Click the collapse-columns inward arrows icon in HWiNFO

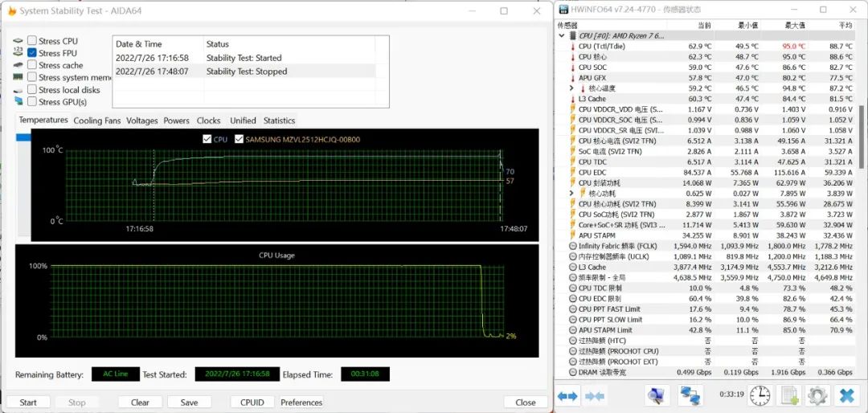[x=595, y=395]
